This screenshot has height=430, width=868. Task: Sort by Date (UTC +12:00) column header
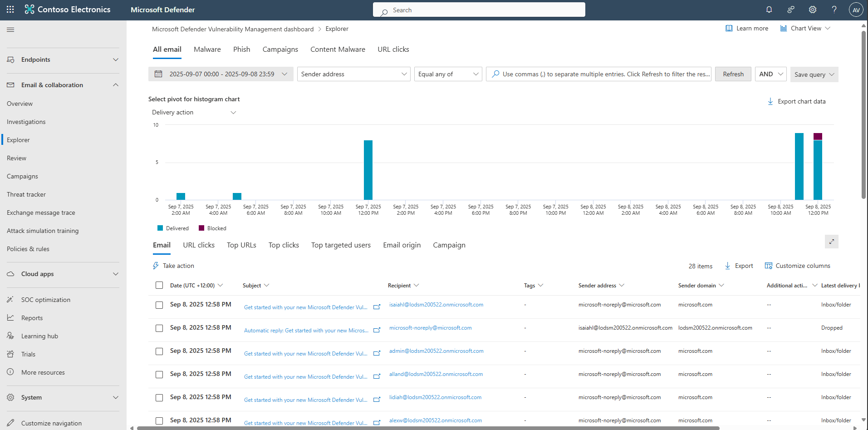[196, 285]
